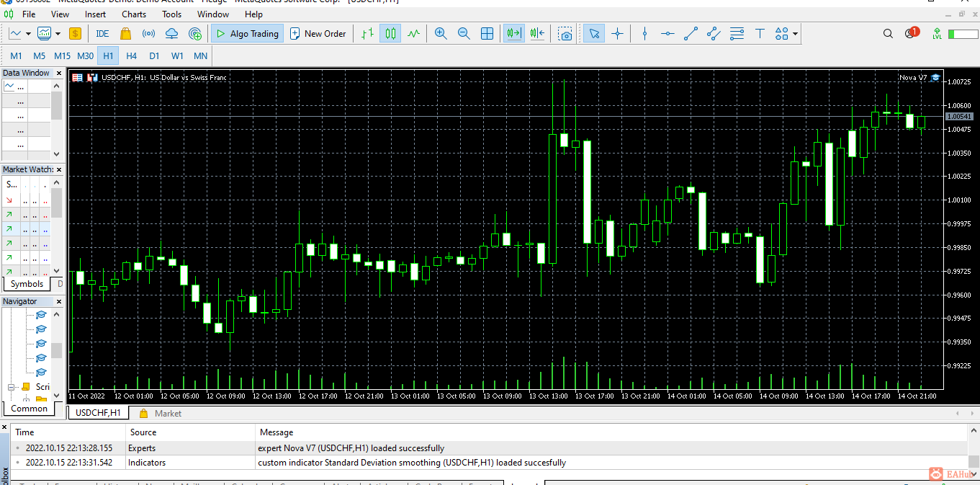Screen dimensions: 980x485
Task: Draw a trendline
Action: (691, 33)
